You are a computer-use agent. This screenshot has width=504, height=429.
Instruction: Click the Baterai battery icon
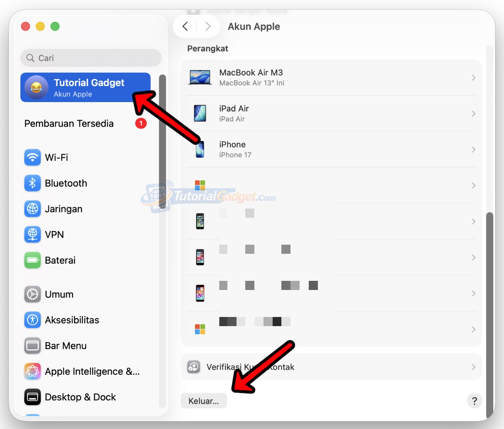33,260
